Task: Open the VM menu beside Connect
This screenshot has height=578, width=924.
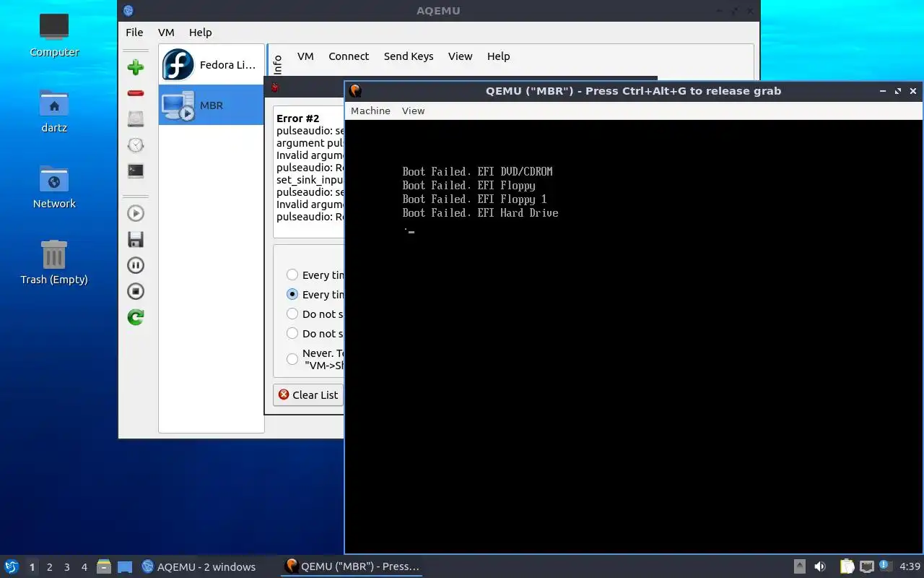Action: pyautogui.click(x=305, y=56)
